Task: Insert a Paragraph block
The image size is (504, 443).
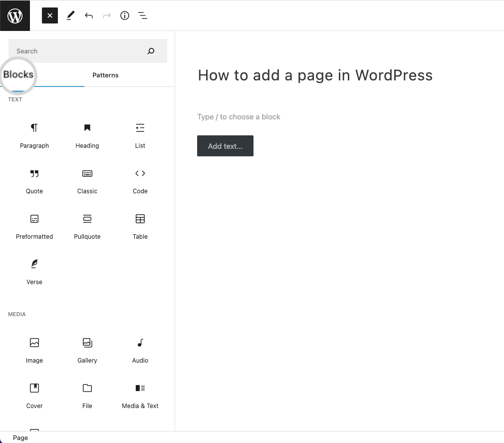Action: [x=34, y=136]
